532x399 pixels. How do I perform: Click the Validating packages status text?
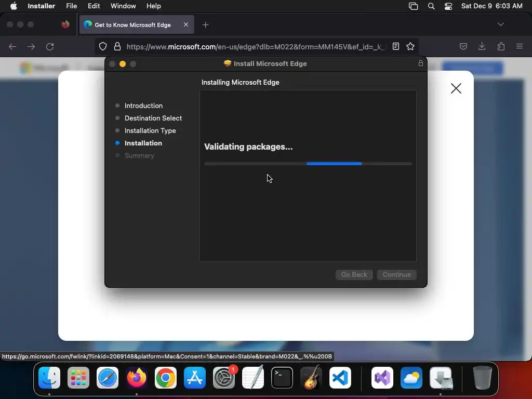coord(248,147)
